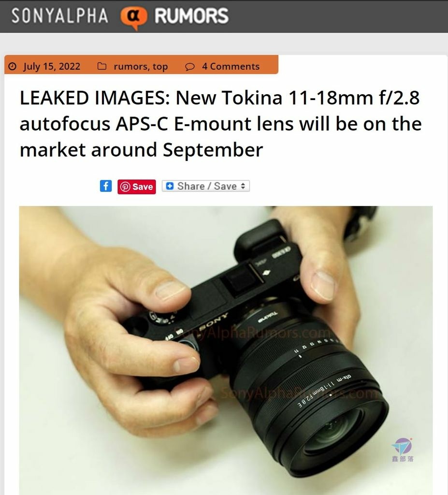Click the Pinterest Save button
Image resolution: width=448 pixels, height=495 pixels.
[137, 187]
